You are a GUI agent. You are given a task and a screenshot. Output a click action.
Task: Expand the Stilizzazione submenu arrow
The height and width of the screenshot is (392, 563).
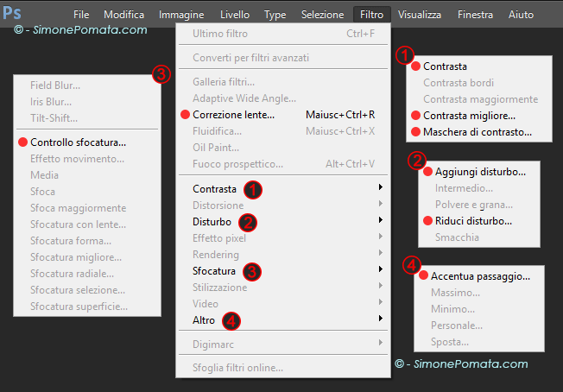coord(380,286)
